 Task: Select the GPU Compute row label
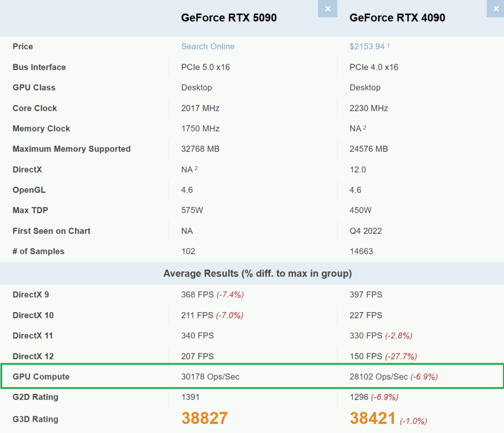pos(41,376)
